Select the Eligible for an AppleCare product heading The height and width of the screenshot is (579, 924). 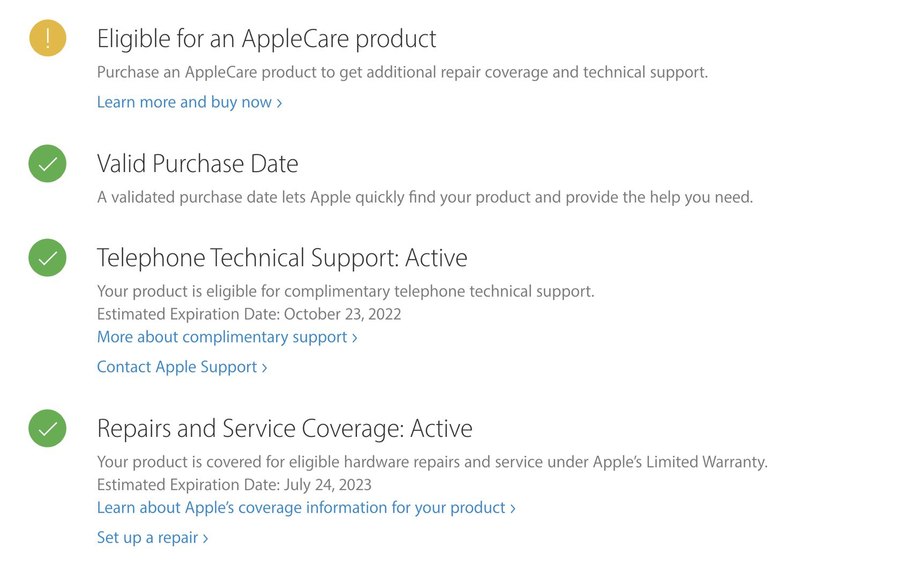pyautogui.click(x=266, y=39)
